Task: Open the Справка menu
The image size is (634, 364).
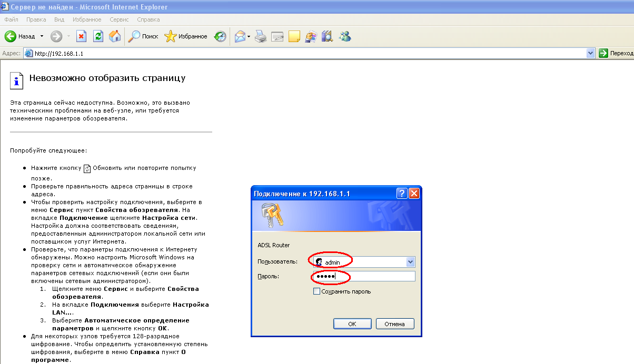Action: click(x=148, y=19)
